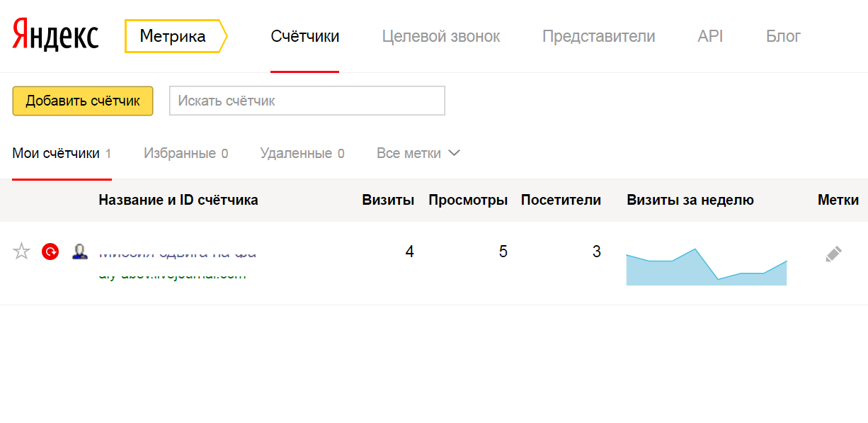Expand the Все метки dropdown

pyautogui.click(x=418, y=153)
